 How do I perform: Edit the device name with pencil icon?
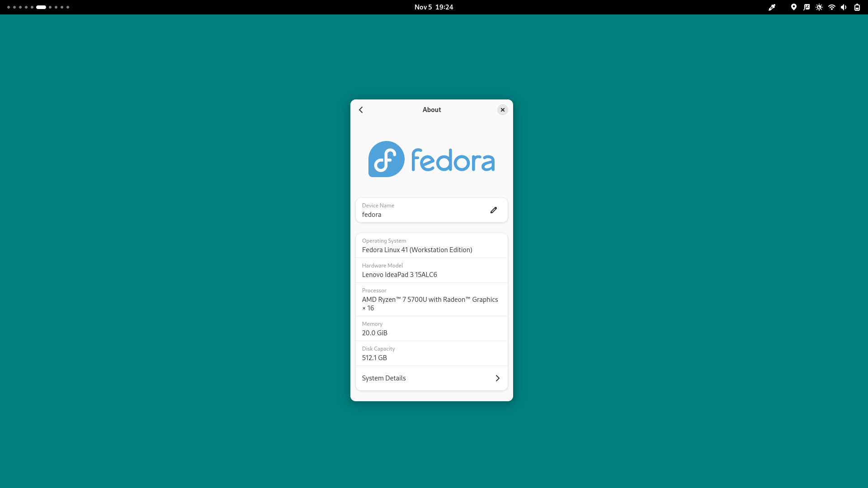(494, 210)
